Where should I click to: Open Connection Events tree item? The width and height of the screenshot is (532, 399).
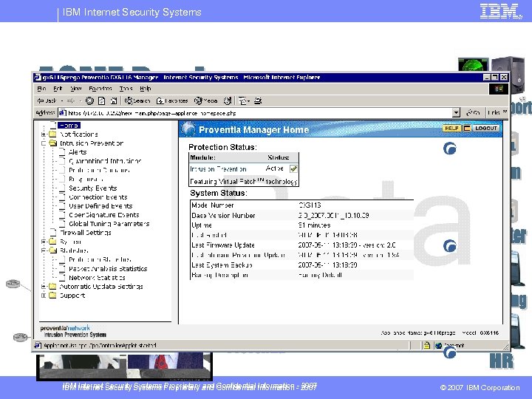tap(98, 197)
